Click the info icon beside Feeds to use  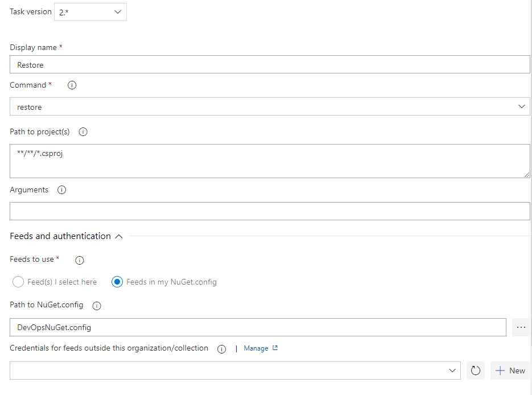80,260
